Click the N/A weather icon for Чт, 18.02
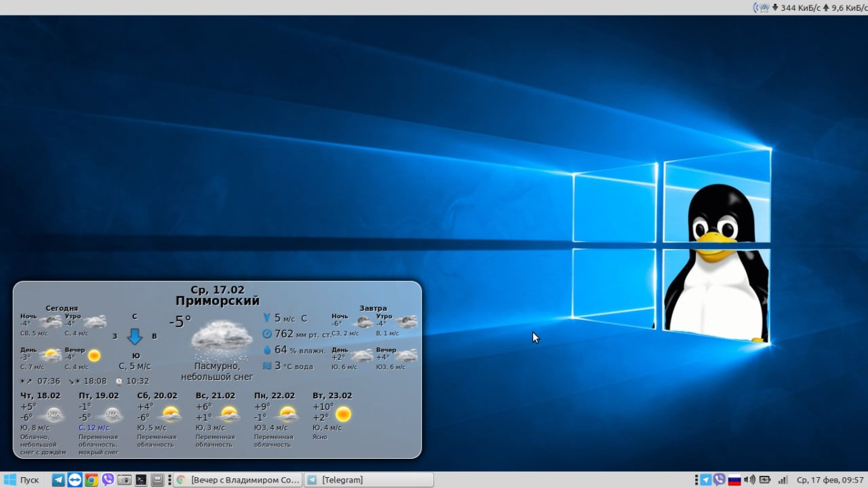 pos(54,413)
